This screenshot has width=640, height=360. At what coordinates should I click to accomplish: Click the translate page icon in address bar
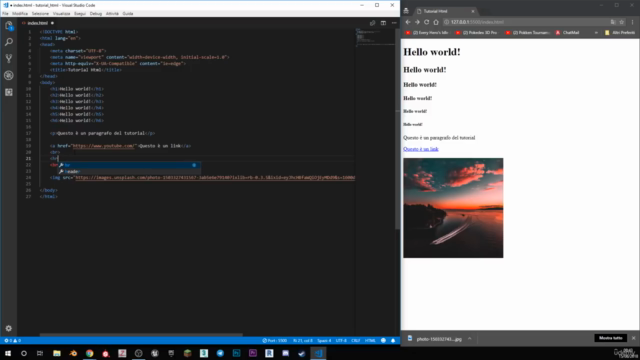(x=613, y=22)
